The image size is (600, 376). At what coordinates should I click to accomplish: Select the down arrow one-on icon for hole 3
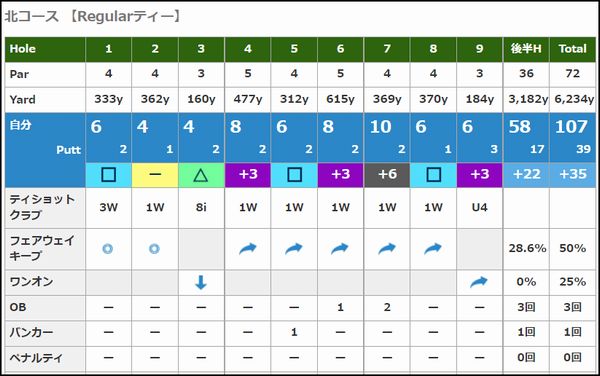201,282
